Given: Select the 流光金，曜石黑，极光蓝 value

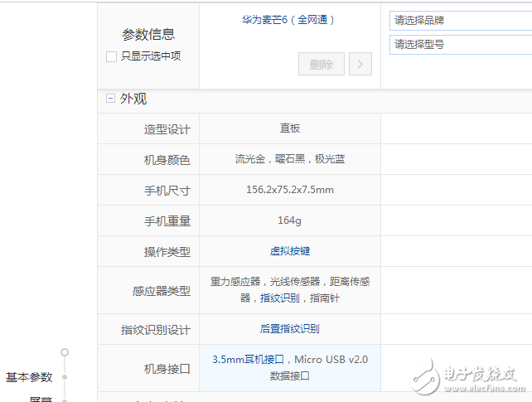Looking at the screenshot, I should [x=290, y=159].
